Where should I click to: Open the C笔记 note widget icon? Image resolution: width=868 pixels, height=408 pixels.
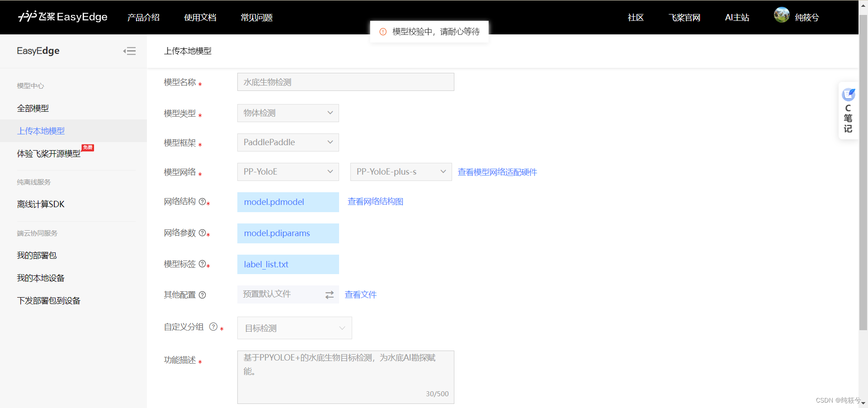(x=849, y=94)
